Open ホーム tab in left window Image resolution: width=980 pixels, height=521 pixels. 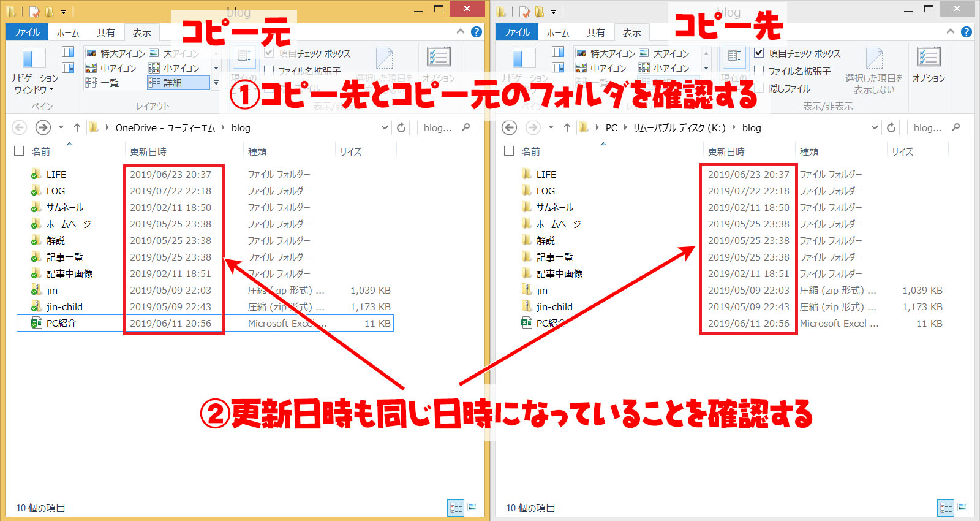(68, 32)
